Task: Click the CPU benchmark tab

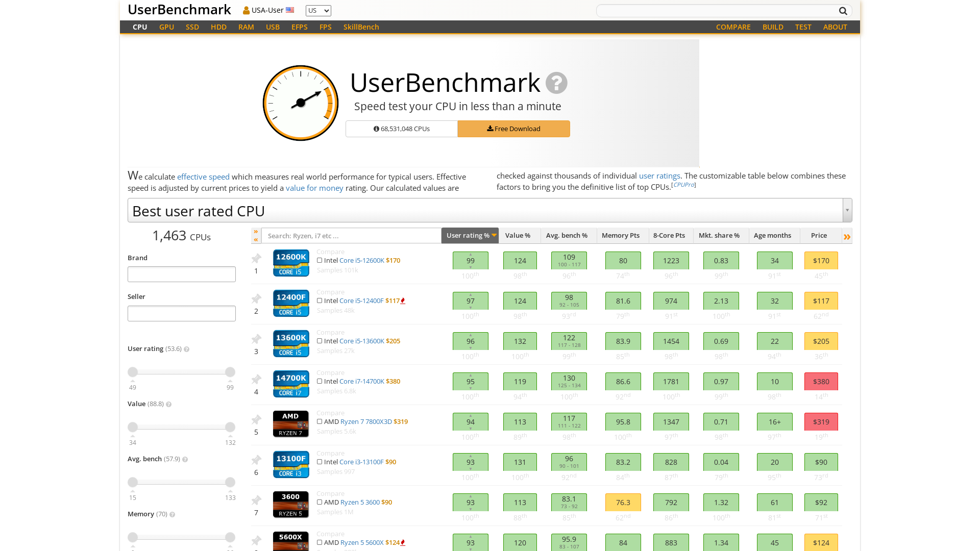Action: pyautogui.click(x=140, y=27)
